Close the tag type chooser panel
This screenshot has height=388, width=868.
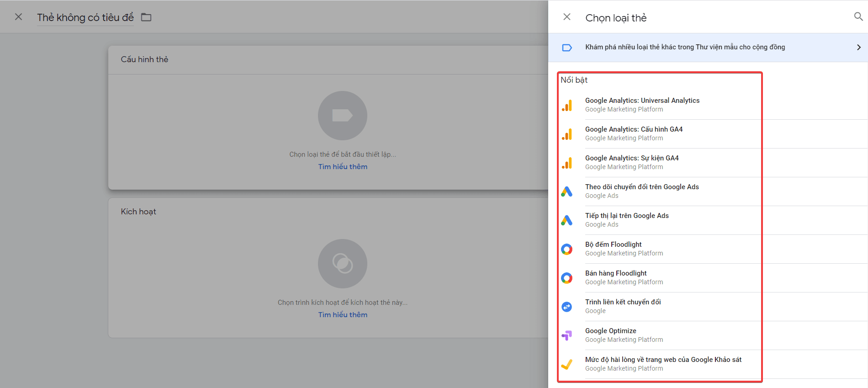pyautogui.click(x=567, y=17)
